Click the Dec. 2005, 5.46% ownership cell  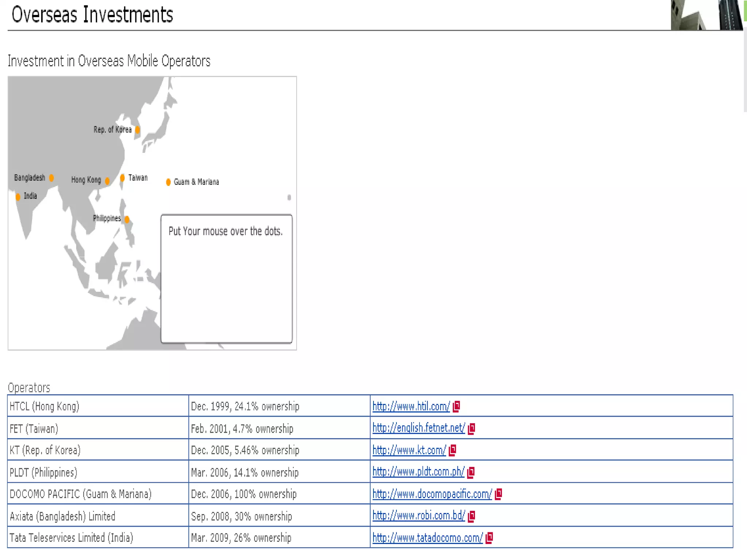tap(279, 450)
